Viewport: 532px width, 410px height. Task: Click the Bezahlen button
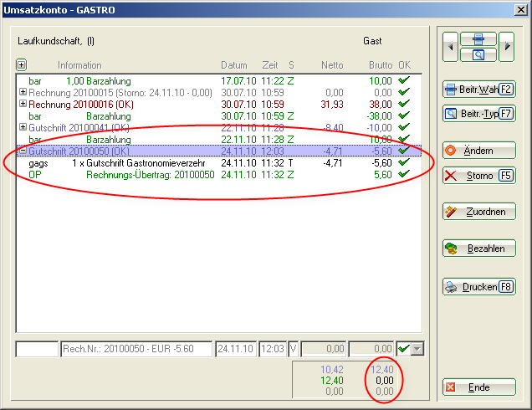(479, 249)
